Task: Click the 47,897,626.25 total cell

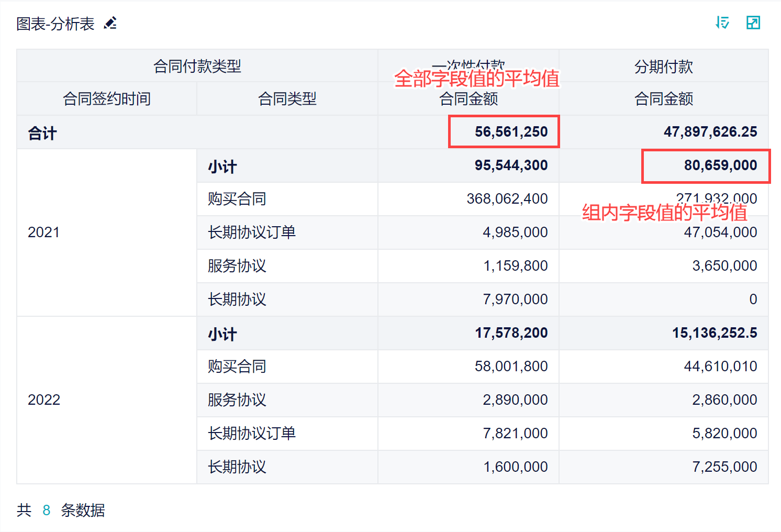Action: click(x=710, y=131)
